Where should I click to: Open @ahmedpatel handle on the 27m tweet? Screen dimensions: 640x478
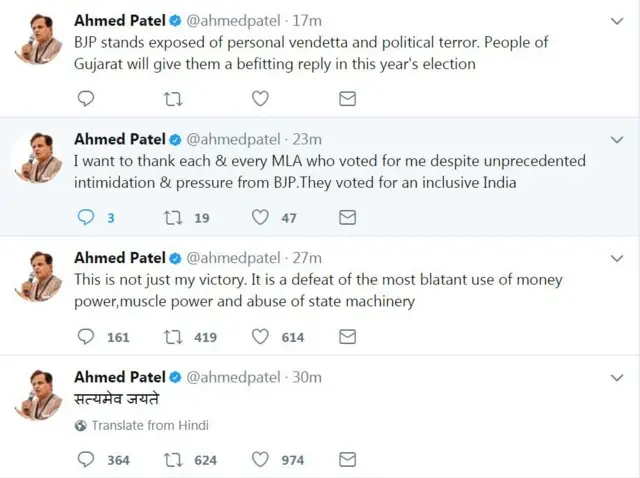pyautogui.click(x=234, y=258)
